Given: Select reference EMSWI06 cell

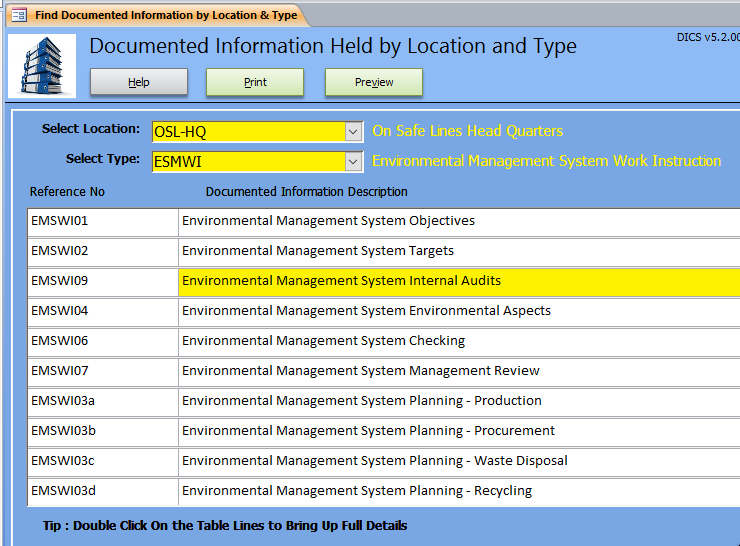Looking at the screenshot, I should point(103,342).
